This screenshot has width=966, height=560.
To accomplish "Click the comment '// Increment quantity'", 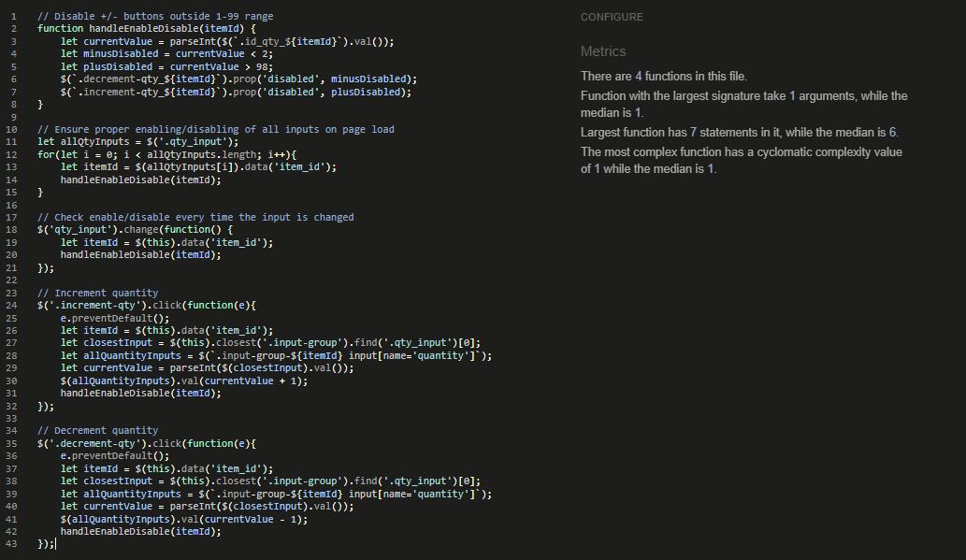I will (x=97, y=293).
